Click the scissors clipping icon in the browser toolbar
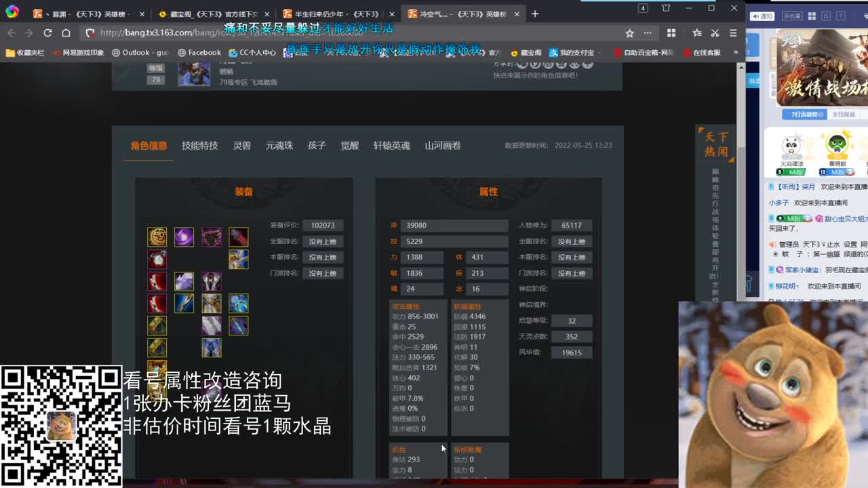Image resolution: width=868 pixels, height=488 pixels. (714, 33)
